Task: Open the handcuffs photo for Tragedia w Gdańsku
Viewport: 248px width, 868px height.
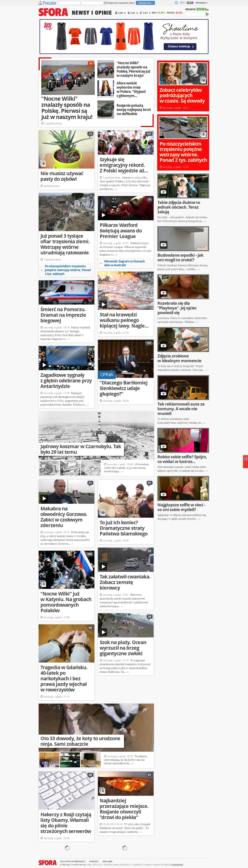Action: pos(66,644)
